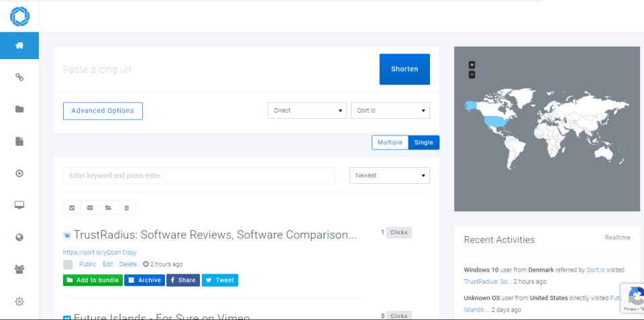Screen dimensions: 644x320
Task: Open the links sidebar icon
Action: [19, 77]
